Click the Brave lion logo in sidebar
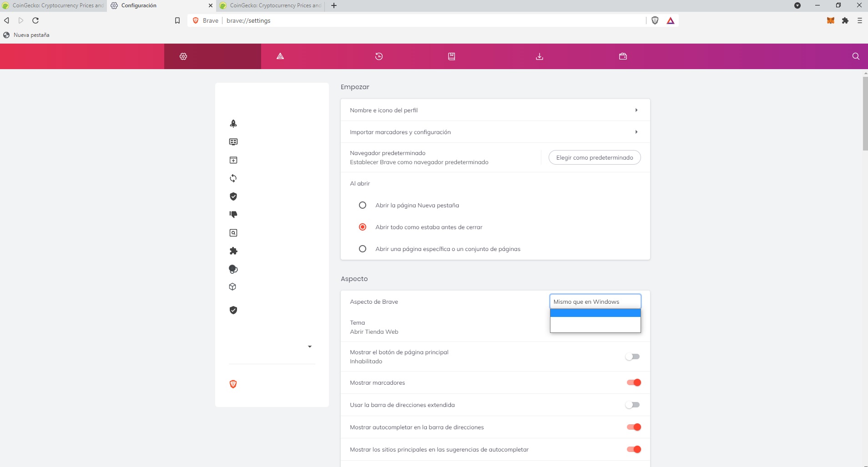 (233, 384)
